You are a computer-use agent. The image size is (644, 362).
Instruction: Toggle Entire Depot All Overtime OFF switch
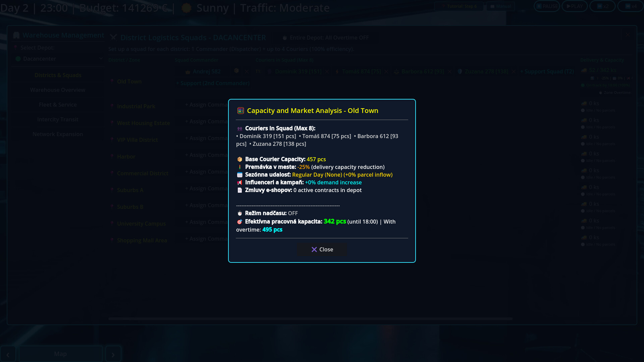coord(325,38)
